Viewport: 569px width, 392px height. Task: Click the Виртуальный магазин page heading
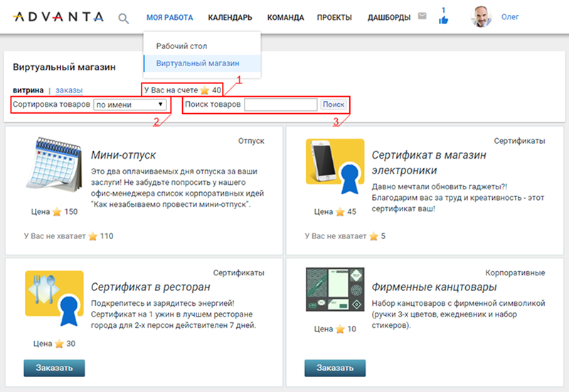[64, 67]
